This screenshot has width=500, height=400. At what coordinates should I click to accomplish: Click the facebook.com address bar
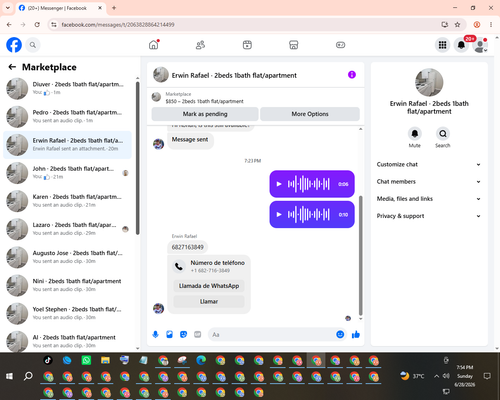pyautogui.click(x=247, y=25)
